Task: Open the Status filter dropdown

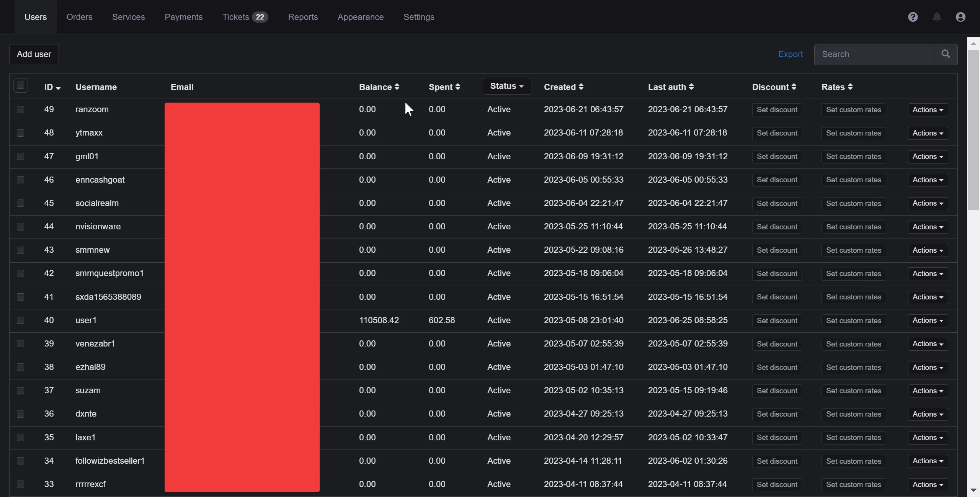Action: click(x=507, y=86)
